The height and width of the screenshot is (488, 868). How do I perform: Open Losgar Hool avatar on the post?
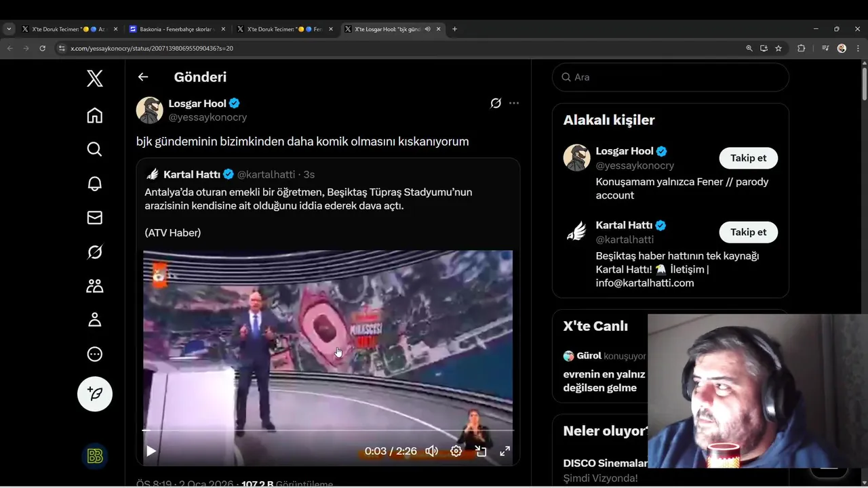(150, 110)
